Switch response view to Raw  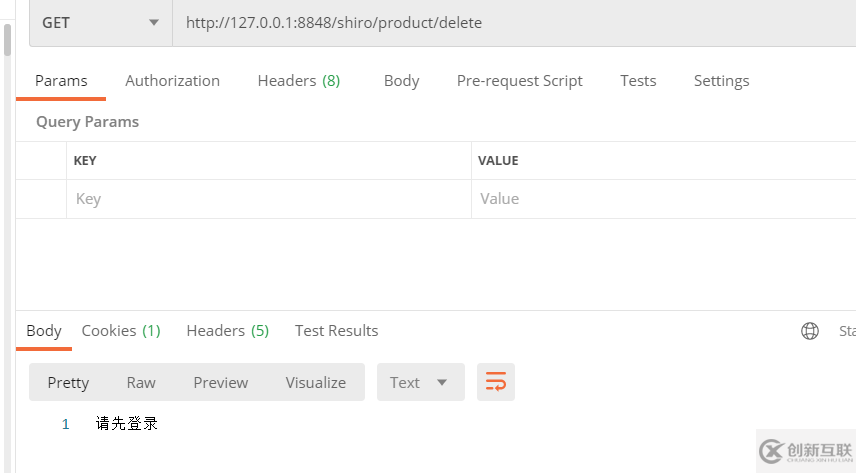click(141, 382)
